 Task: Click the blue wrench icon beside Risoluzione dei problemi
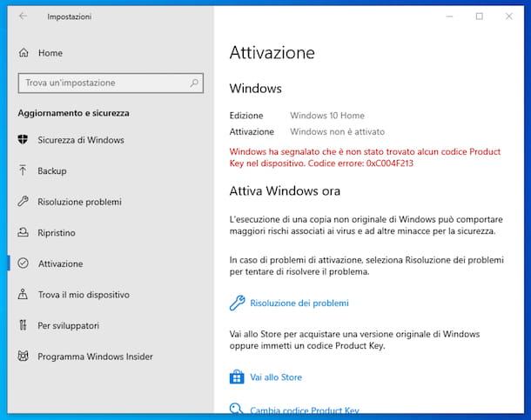coord(237,303)
